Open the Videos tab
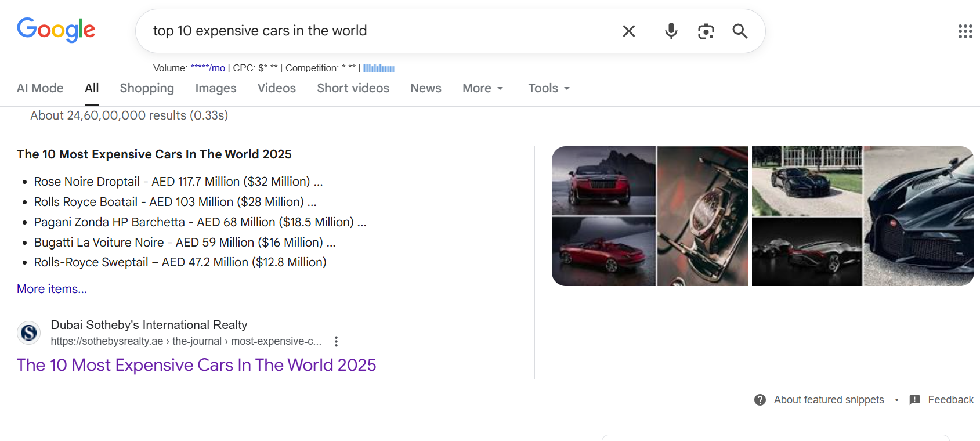Viewport: 980px width, 441px height. [x=277, y=88]
